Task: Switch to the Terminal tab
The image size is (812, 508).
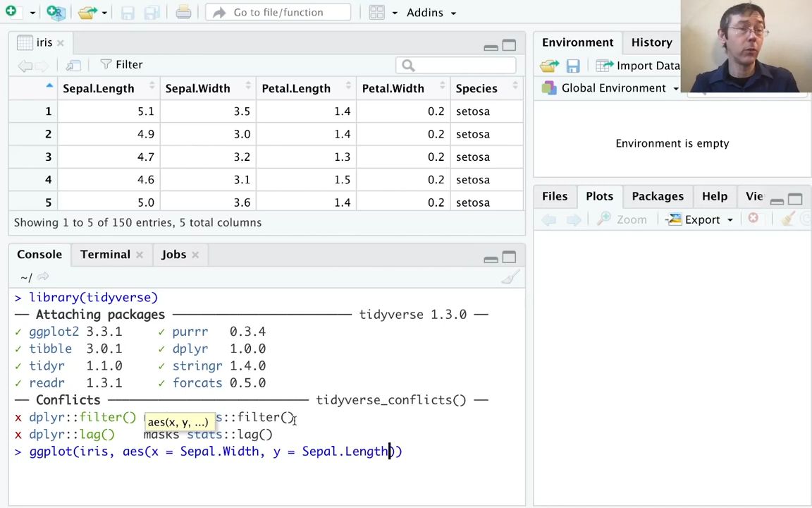Action: click(104, 254)
